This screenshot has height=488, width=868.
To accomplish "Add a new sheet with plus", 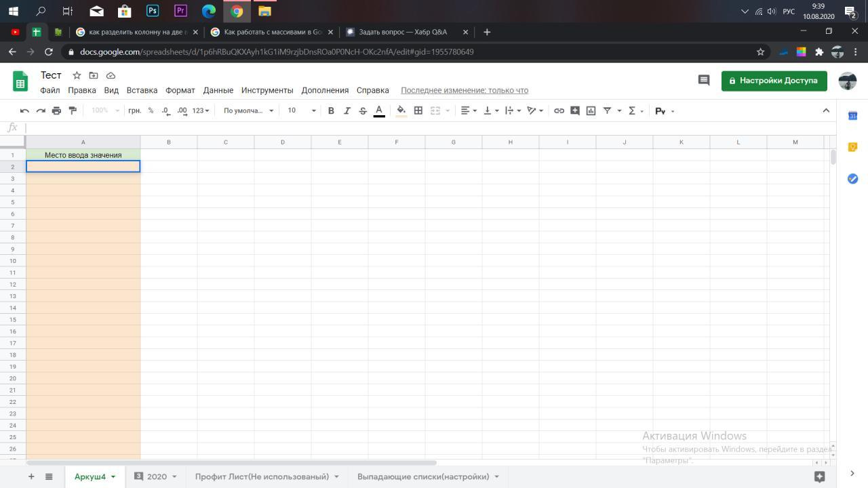I will (31, 476).
